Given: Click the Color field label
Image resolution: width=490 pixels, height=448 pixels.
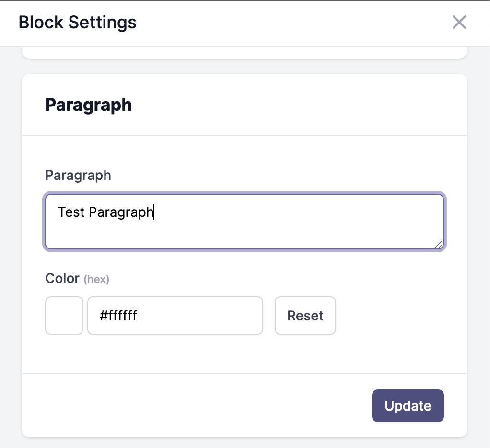Looking at the screenshot, I should 62,278.
